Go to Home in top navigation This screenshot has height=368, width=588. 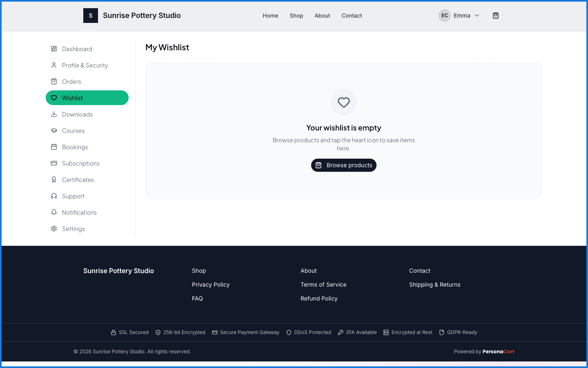[x=270, y=16]
